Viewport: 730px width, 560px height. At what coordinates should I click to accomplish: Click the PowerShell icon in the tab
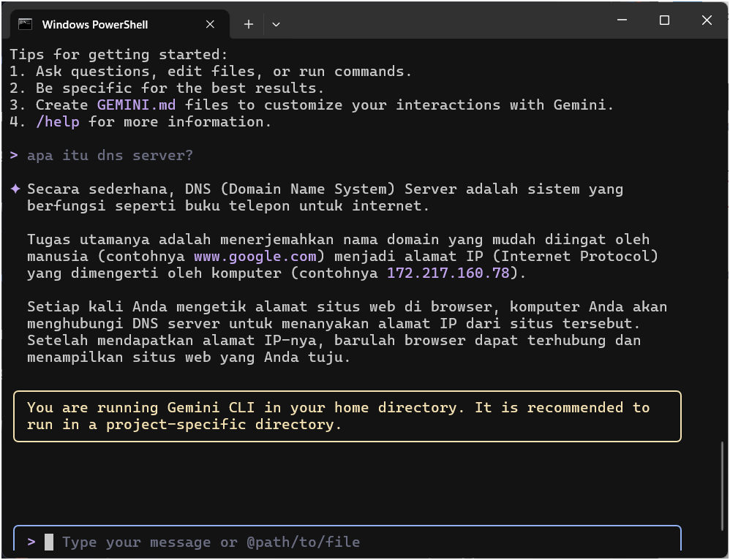[26, 24]
